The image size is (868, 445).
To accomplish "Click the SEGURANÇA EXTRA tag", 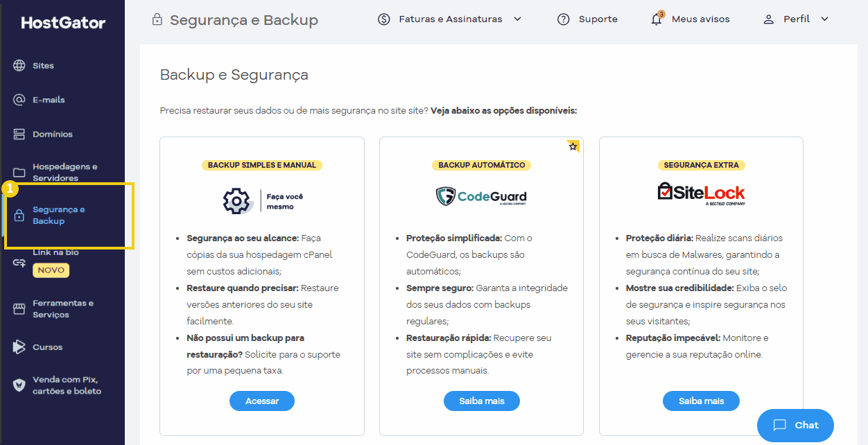I will click(701, 166).
